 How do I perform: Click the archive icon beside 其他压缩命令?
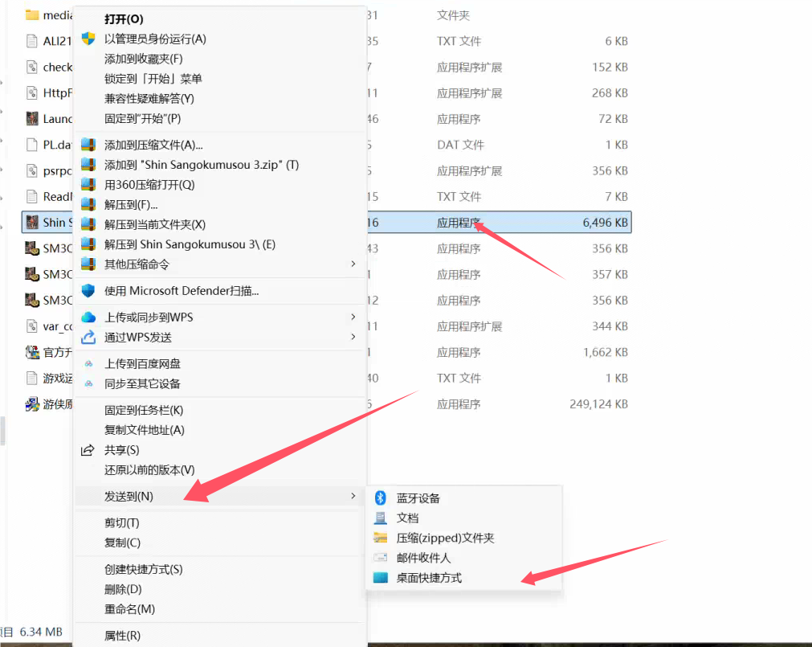(x=88, y=264)
